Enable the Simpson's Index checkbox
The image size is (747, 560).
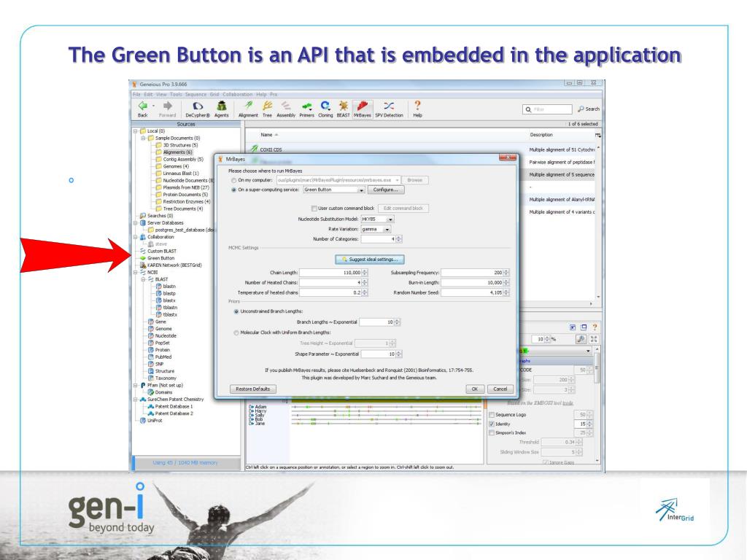point(492,433)
